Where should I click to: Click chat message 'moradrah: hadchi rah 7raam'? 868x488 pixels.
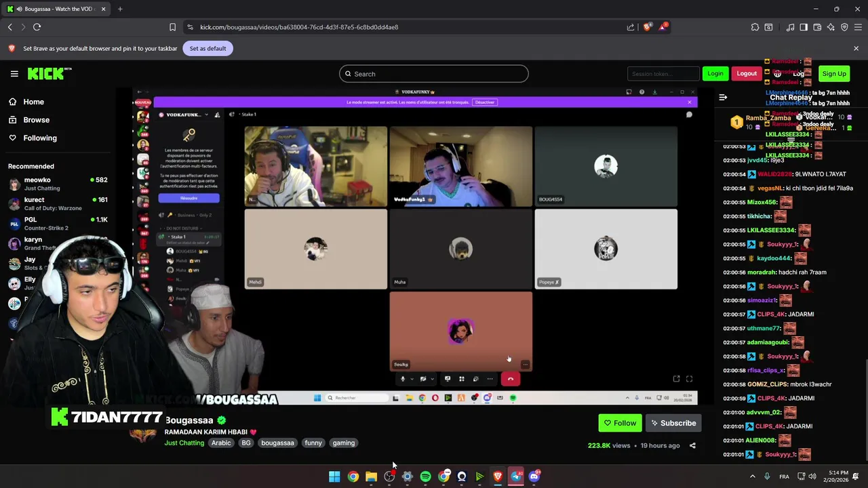pyautogui.click(x=787, y=272)
